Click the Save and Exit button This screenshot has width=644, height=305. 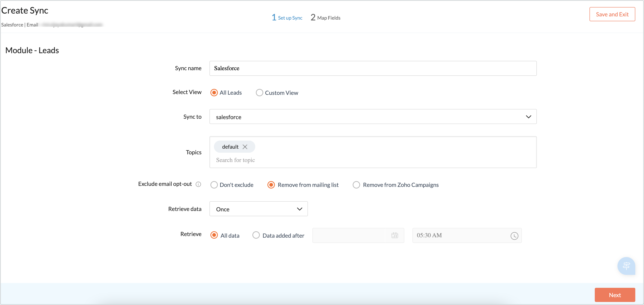(612, 14)
